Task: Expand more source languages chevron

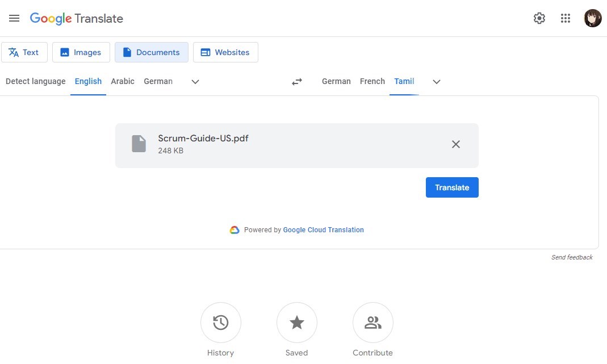Action: coord(195,82)
